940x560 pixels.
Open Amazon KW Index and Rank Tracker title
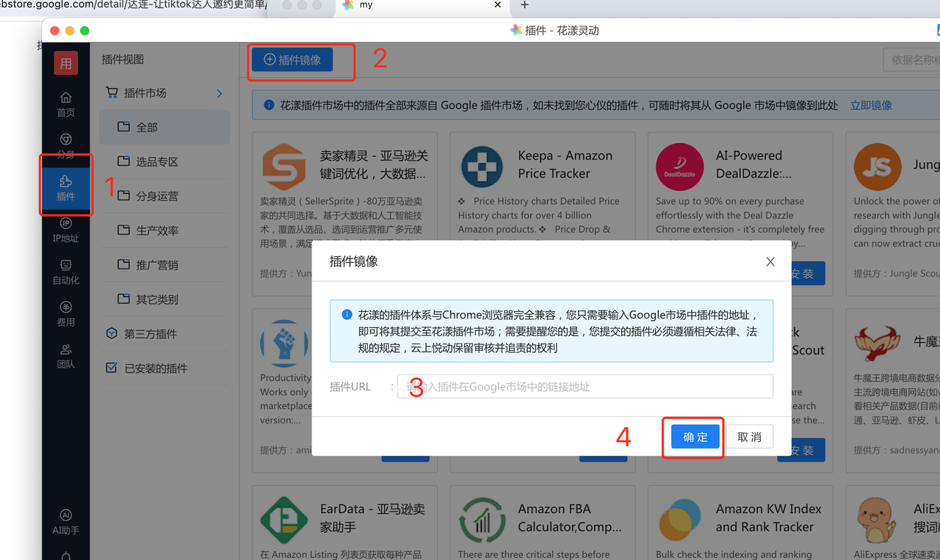click(x=768, y=517)
